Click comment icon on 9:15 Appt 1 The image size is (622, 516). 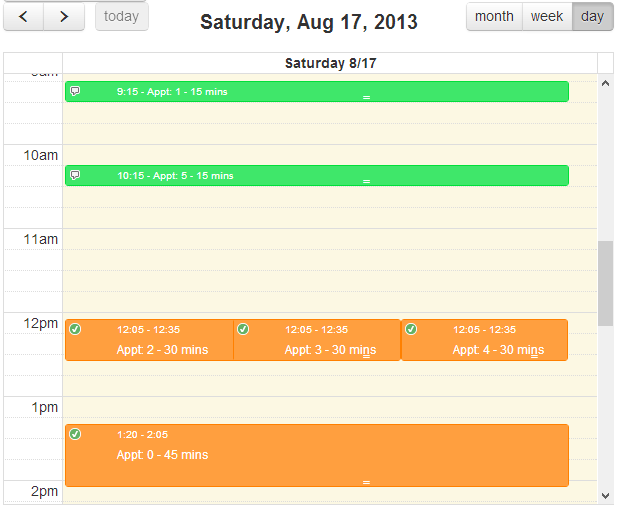point(75,91)
